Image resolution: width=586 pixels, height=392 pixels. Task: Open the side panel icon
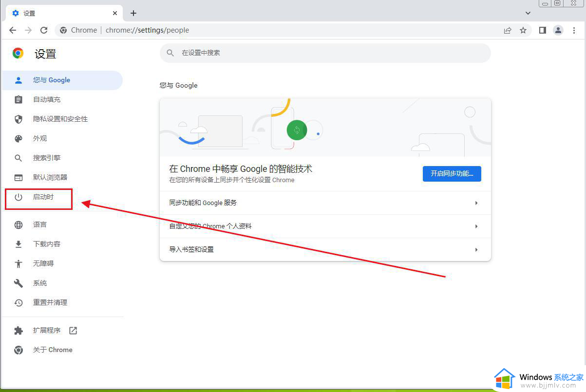tap(543, 30)
